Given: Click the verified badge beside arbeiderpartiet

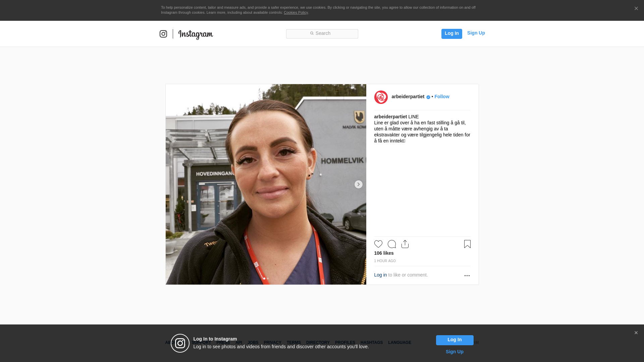Looking at the screenshot, I should point(428,97).
